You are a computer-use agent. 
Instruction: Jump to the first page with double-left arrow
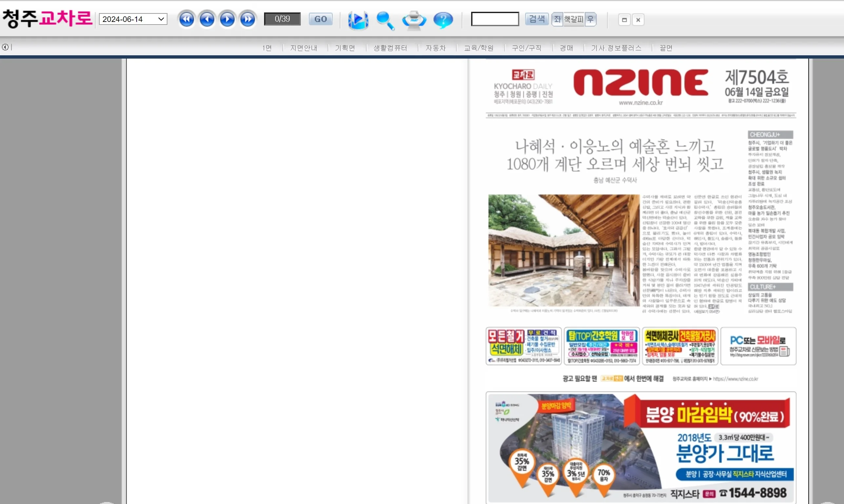point(187,19)
